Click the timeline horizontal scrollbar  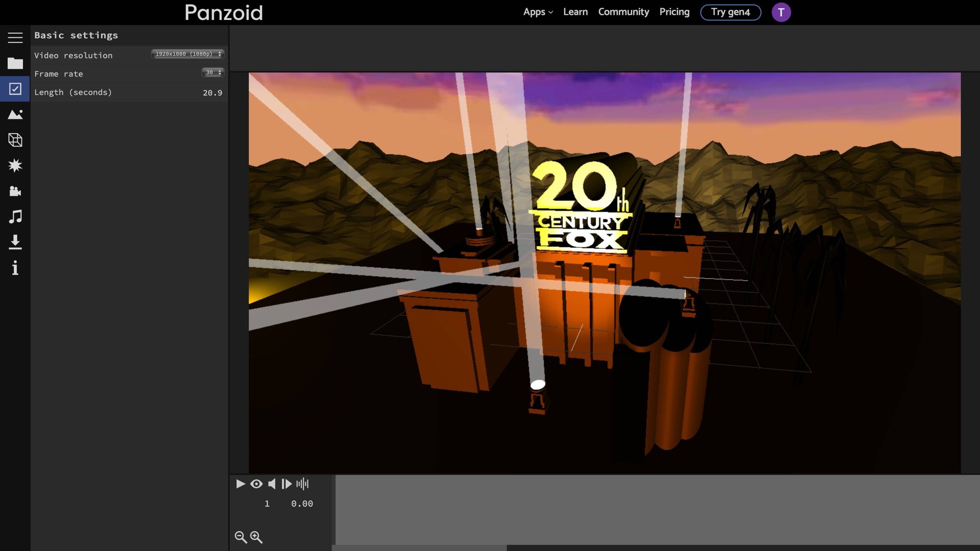point(419,548)
